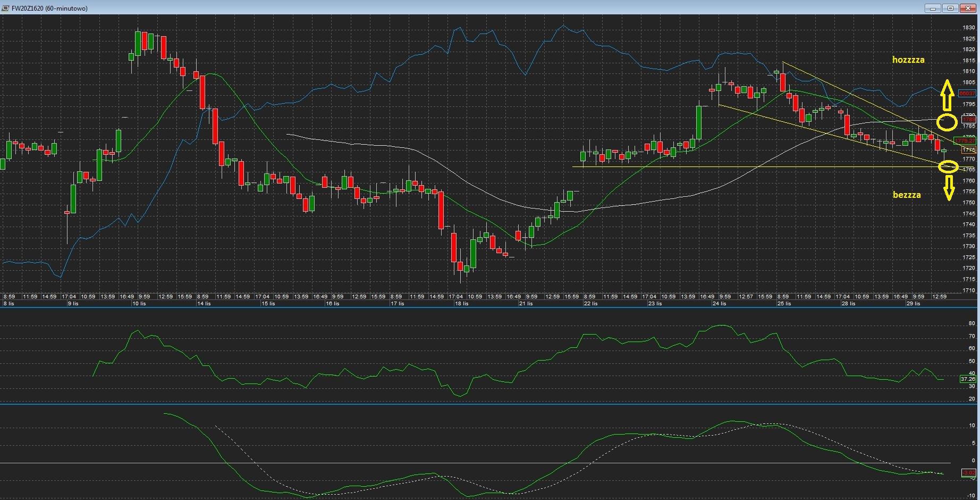Click the 'FW20Z1620 (60-minutowo)' window title
The width and height of the screenshot is (980, 500).
pyautogui.click(x=49, y=8)
